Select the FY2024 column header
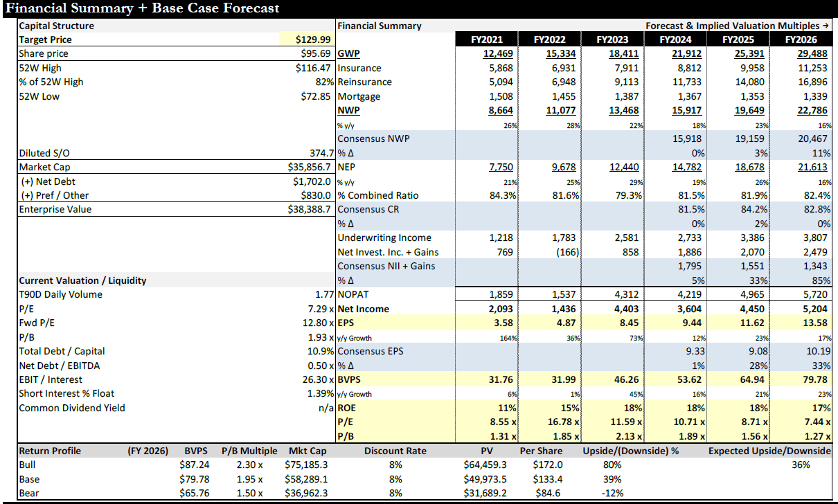 [x=677, y=39]
